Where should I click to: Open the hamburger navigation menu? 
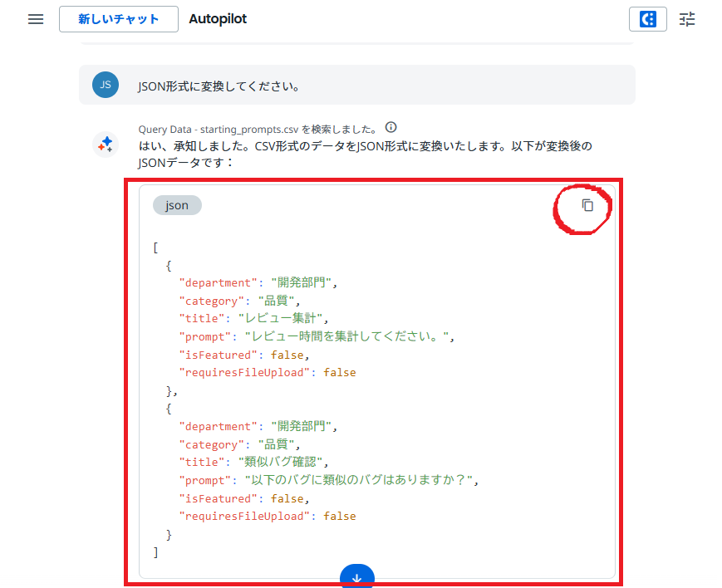coord(36,19)
